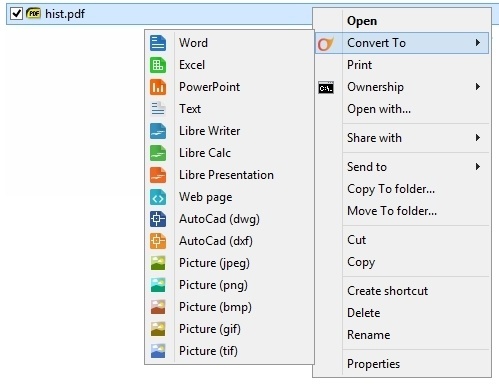Open Properties from the context menu
Viewport: 499px width, 384px height.
(373, 364)
